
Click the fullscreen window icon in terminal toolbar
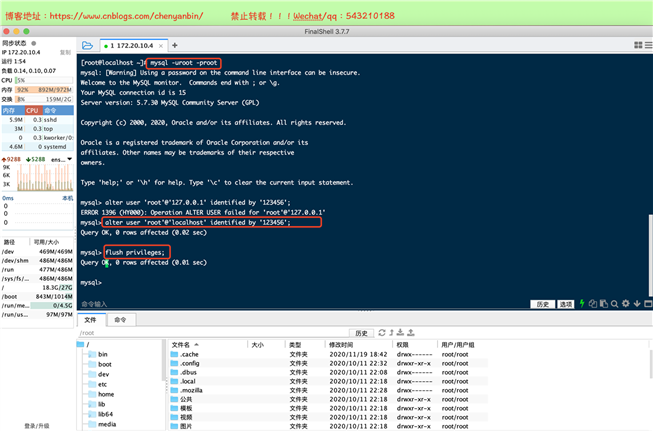click(648, 304)
